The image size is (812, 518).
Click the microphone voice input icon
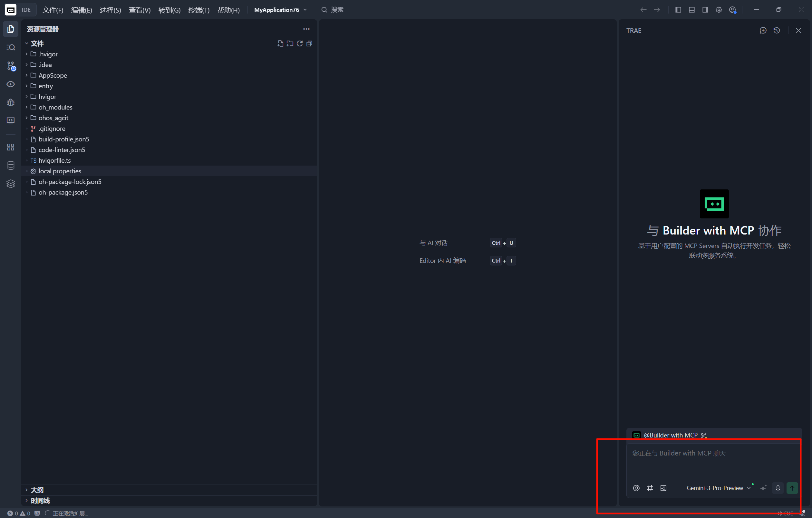point(778,488)
